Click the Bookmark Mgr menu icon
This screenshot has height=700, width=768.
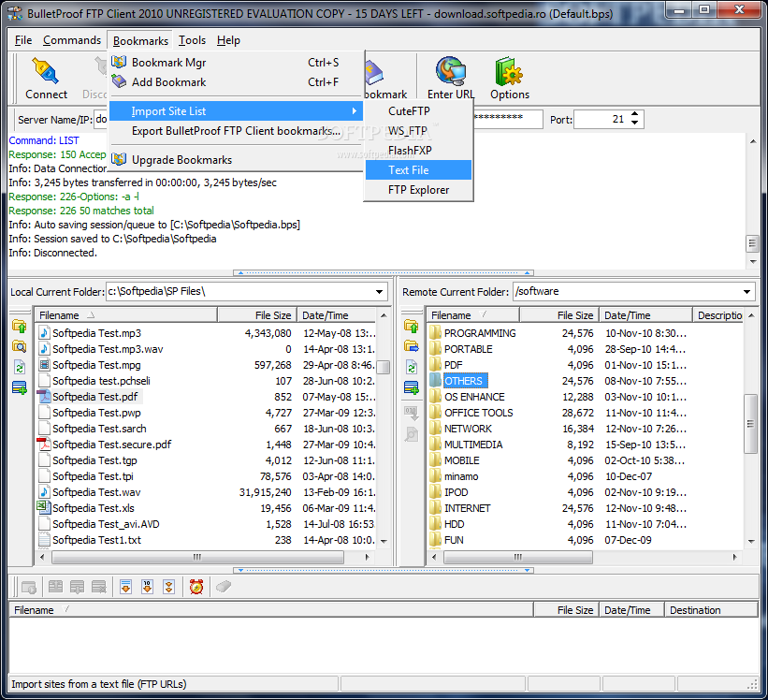pos(119,62)
